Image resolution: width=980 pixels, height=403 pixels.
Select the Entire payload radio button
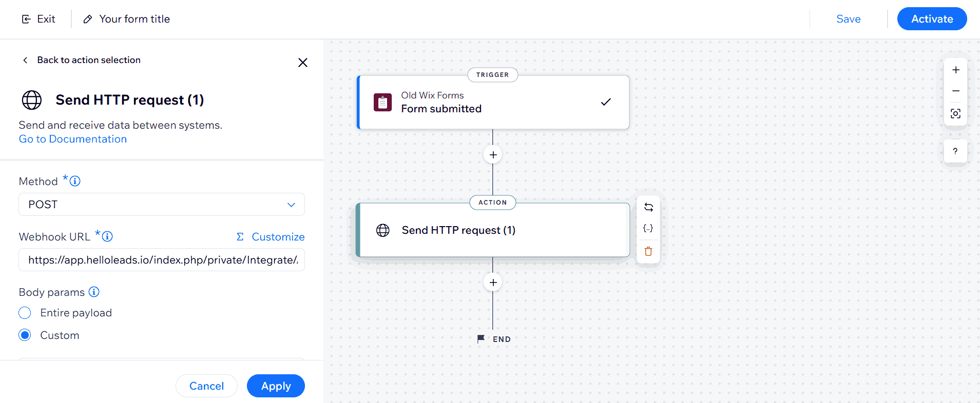[25, 313]
